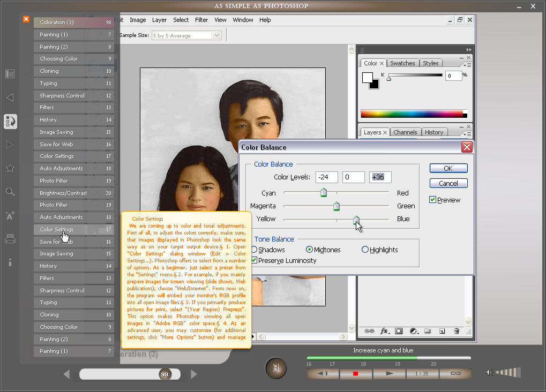The height and width of the screenshot is (392, 546).
Task: Switch to the History panel tab
Action: (434, 132)
